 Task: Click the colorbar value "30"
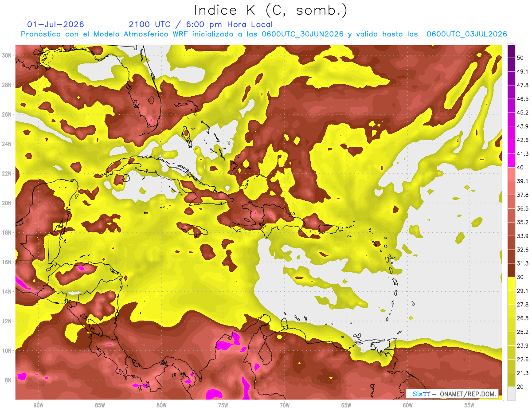[520, 277]
